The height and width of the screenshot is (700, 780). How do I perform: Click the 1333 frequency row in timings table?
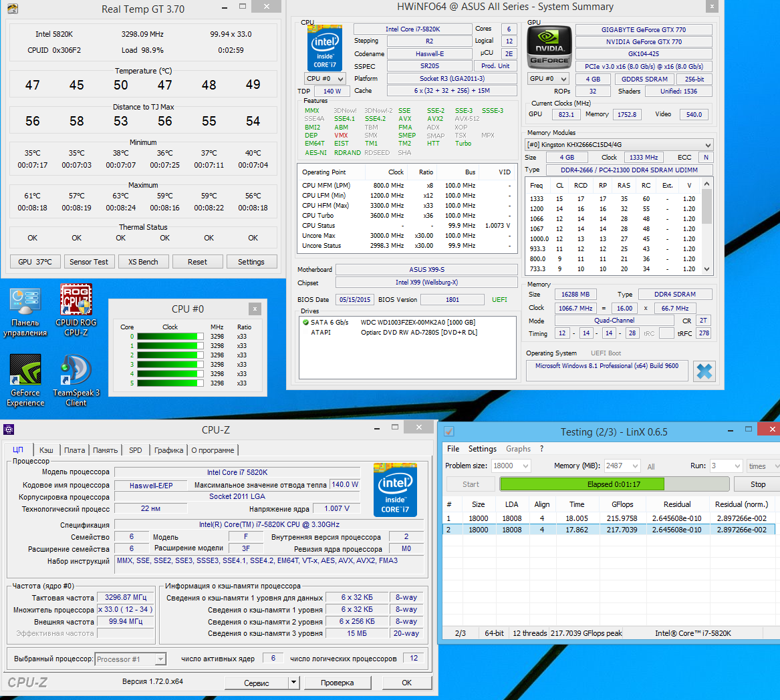(612, 199)
